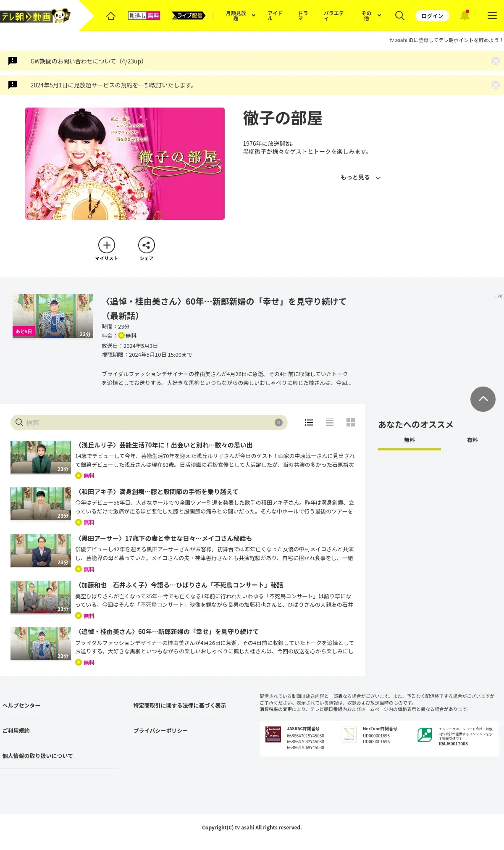Select 無料 recommendations tab

409,440
